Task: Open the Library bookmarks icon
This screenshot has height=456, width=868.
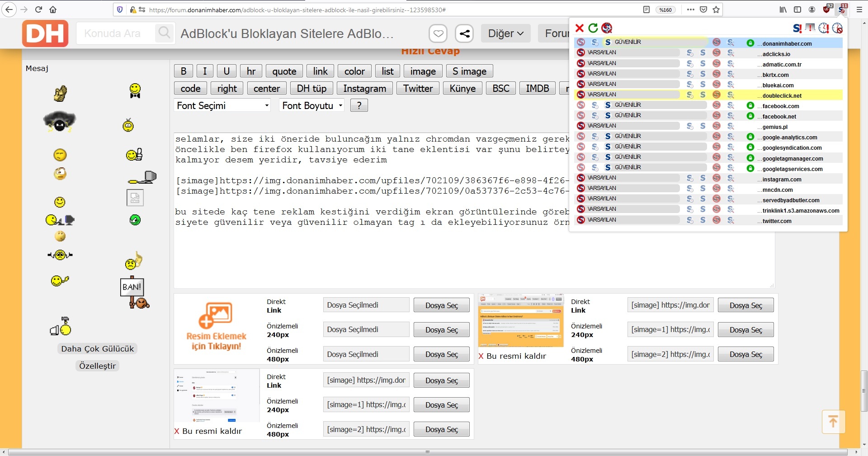Action: [x=783, y=9]
